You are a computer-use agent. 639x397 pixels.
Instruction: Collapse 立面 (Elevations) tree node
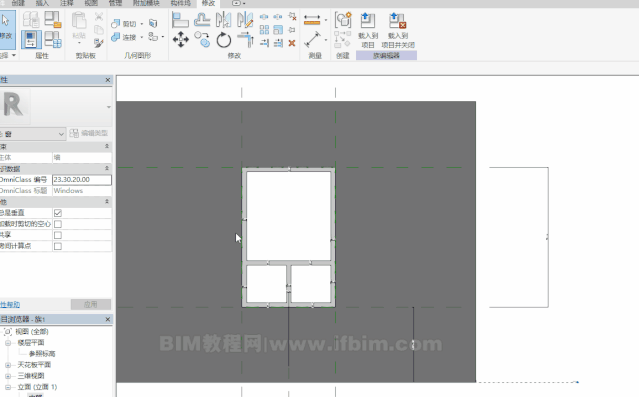pyautogui.click(x=8, y=387)
